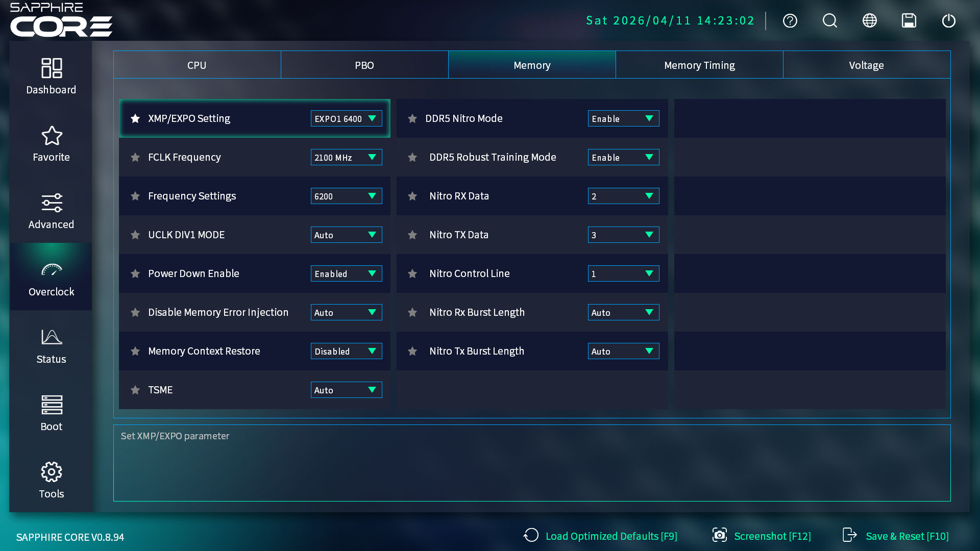Open the Tools section with gear icon
The image size is (980, 551).
tap(51, 481)
